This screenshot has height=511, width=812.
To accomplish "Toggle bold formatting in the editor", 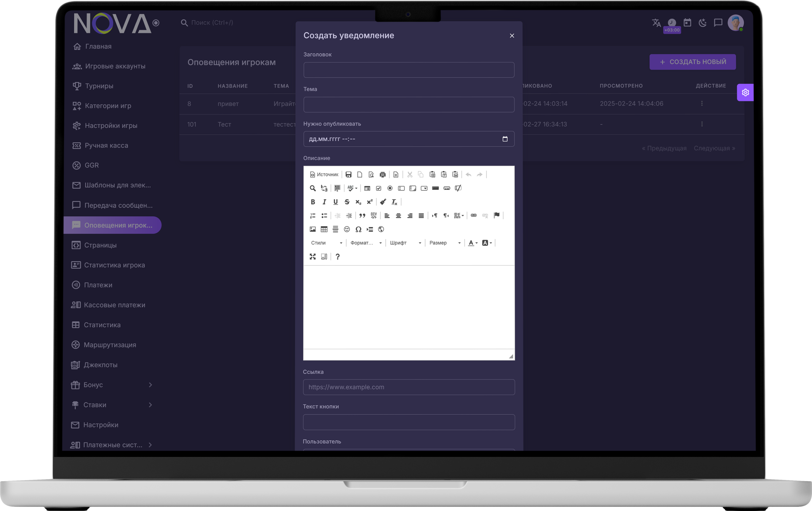I will (x=313, y=202).
